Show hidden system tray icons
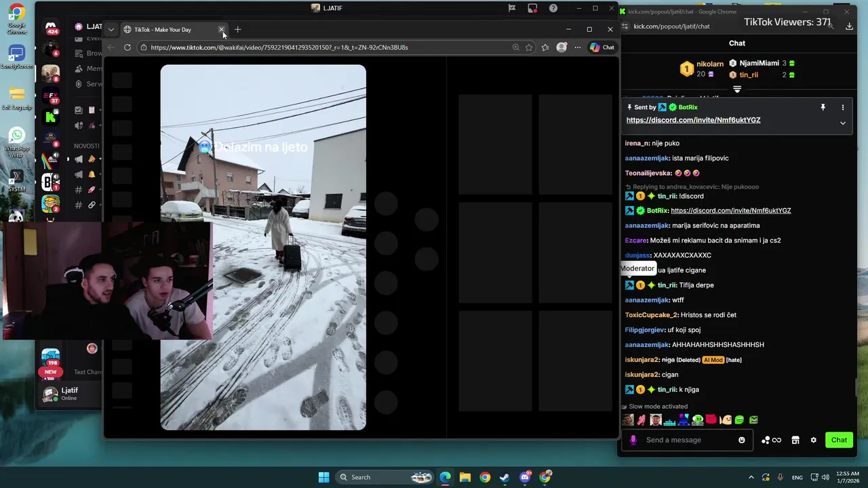Screen dimensions: 868x488 pos(751,477)
